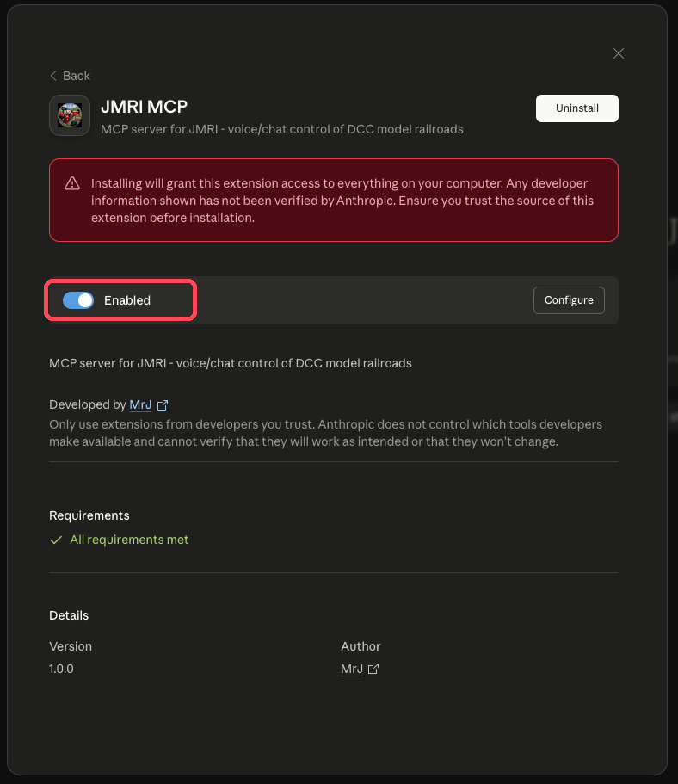
Task: Click the warning triangle icon in red banner
Action: click(72, 183)
